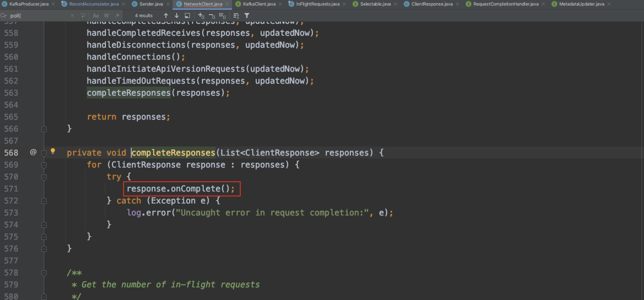Go to previous search occurrence arrow
Viewport: 644px width, 300px height.
166,15
